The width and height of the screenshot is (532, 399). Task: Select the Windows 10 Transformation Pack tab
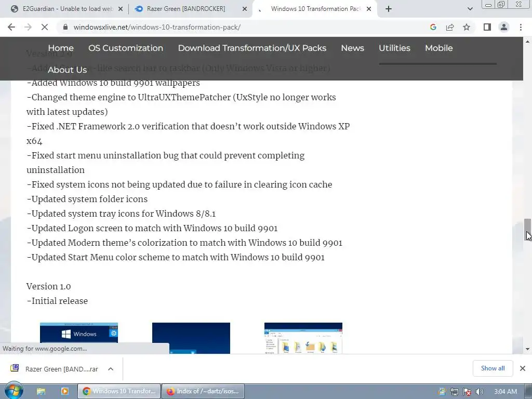[x=315, y=9]
